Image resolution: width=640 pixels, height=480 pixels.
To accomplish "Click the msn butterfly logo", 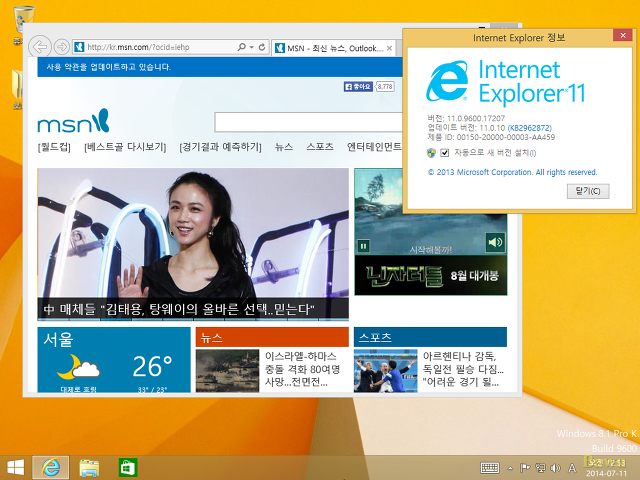I will pos(73,121).
